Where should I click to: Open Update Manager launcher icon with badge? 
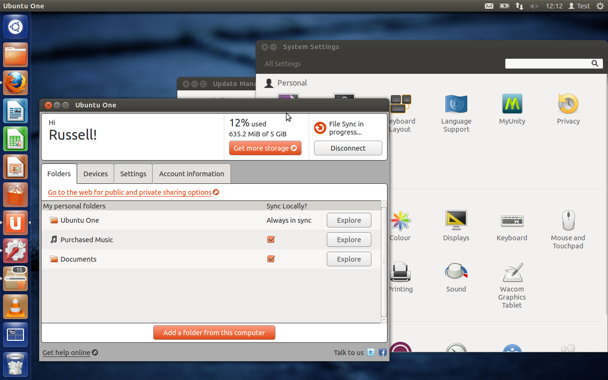[16, 278]
